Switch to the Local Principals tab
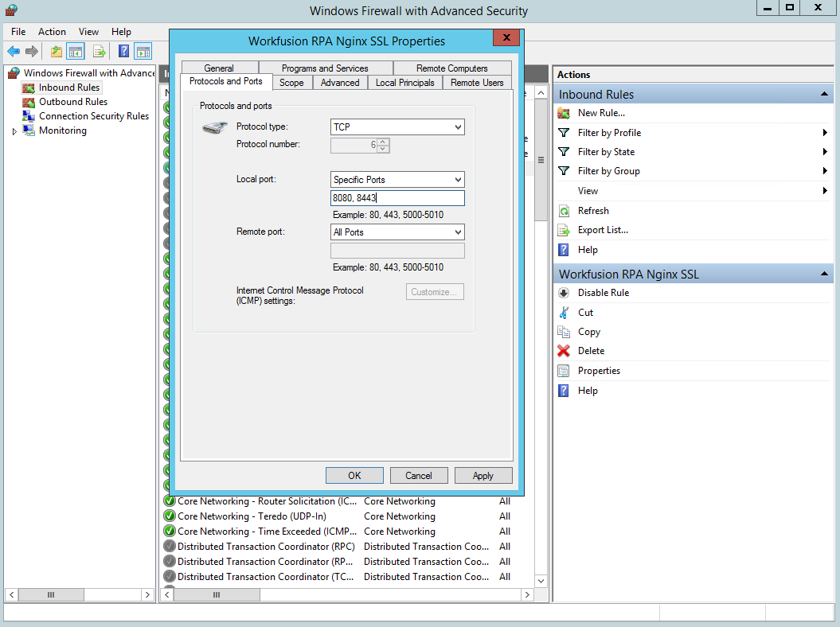Image resolution: width=840 pixels, height=627 pixels. [405, 83]
